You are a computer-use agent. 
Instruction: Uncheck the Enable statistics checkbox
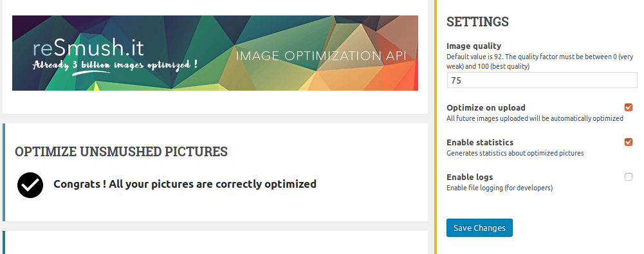[x=629, y=142]
